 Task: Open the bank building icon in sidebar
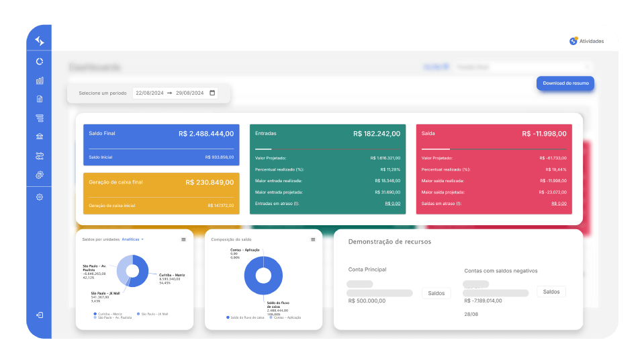point(40,136)
